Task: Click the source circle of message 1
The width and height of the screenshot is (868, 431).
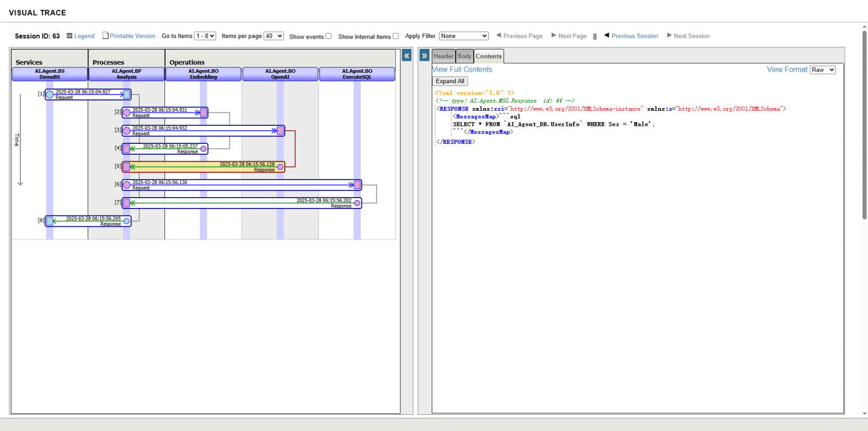Action: 50,94
